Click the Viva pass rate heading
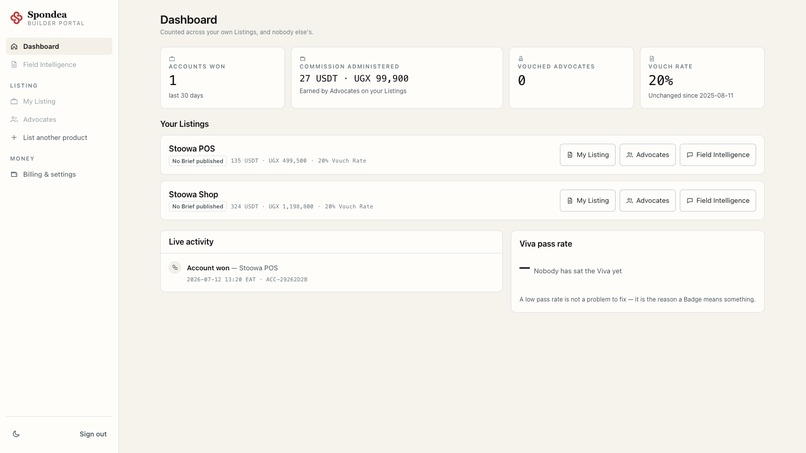806x453 pixels. (x=545, y=244)
